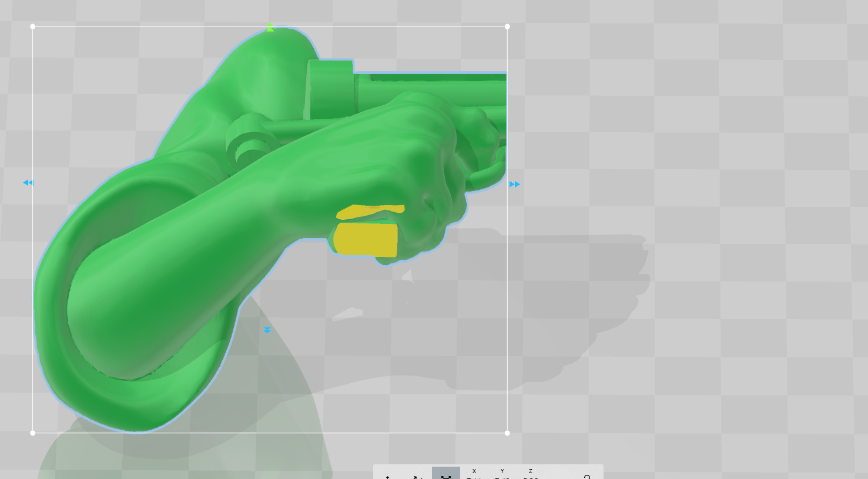Click the bottom-left bounding box corner handle

coord(33,433)
